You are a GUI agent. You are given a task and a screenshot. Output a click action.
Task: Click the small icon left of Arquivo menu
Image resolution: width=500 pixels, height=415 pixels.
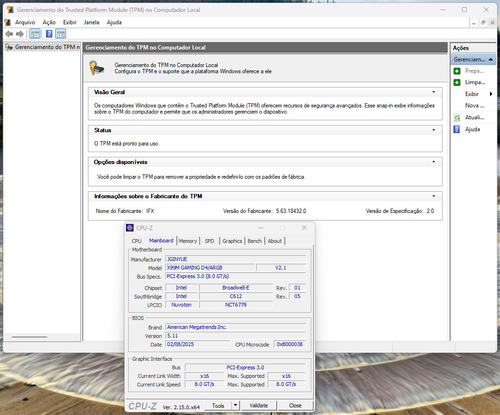tap(8, 22)
